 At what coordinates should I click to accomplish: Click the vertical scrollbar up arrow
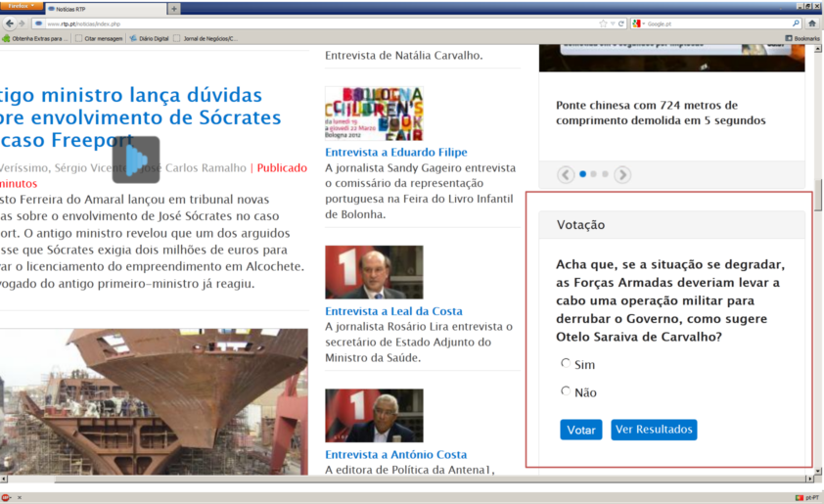[x=818, y=48]
